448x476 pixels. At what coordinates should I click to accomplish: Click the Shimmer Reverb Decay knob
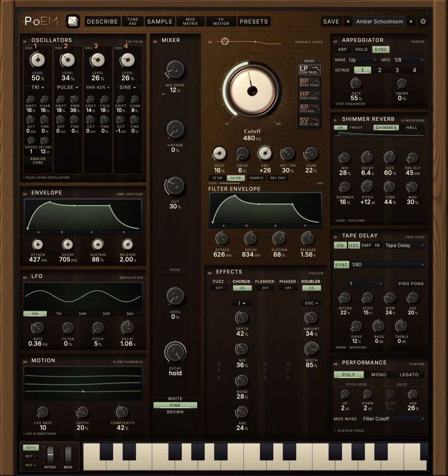(x=367, y=157)
